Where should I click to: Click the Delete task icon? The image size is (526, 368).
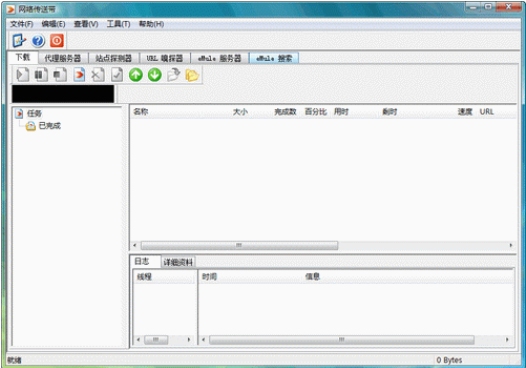coord(98,74)
